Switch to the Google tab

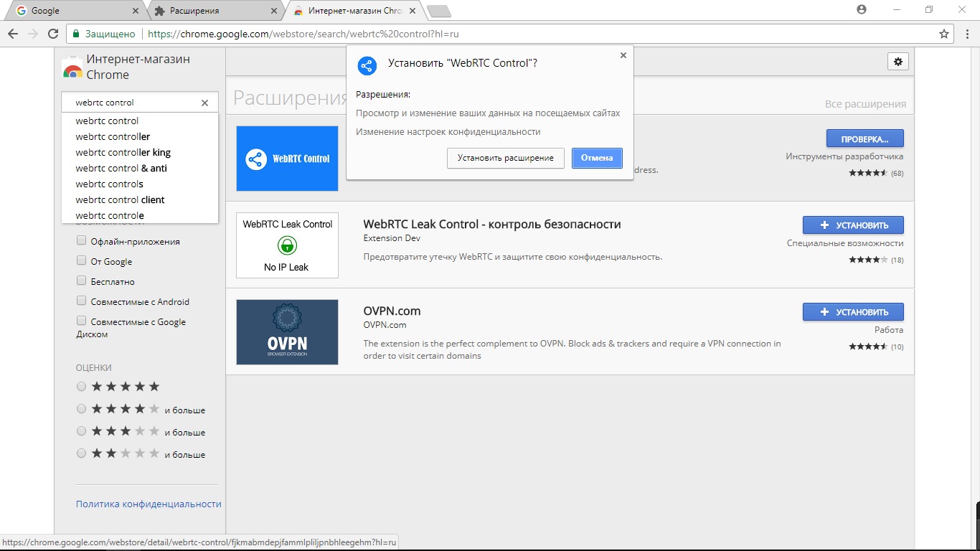pyautogui.click(x=75, y=11)
